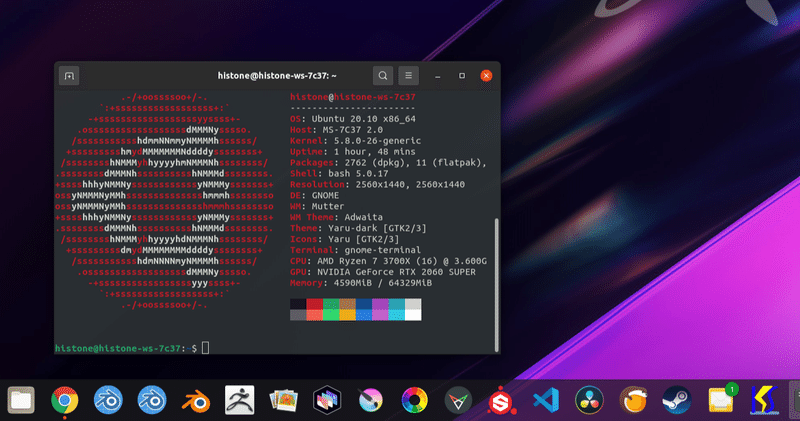Click the DE line GNOME

(314, 195)
